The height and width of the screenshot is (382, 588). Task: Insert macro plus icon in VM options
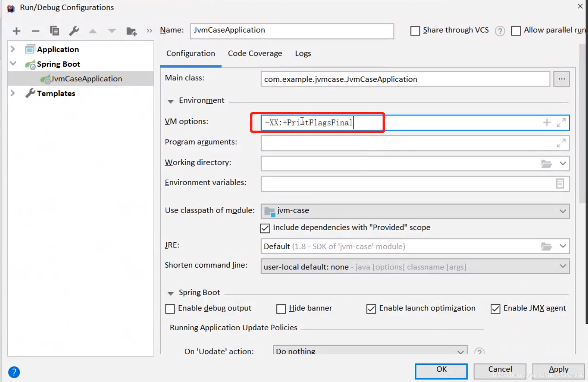(547, 122)
